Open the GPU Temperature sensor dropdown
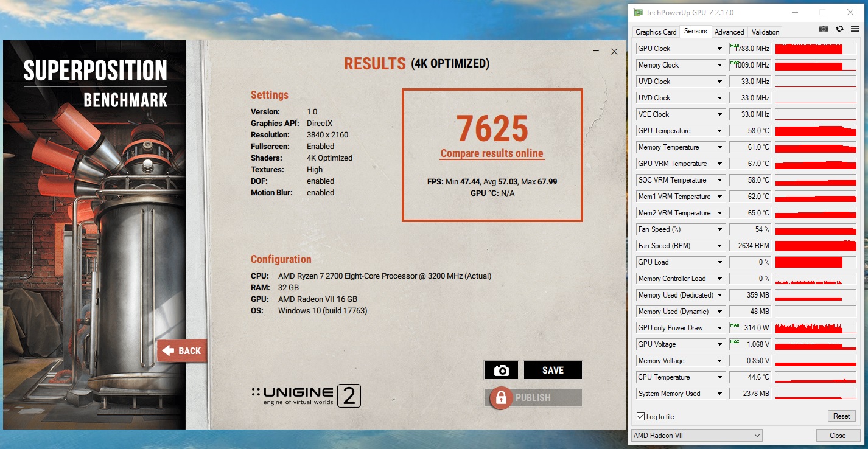Viewport: 868px width, 449px height. pyautogui.click(x=719, y=131)
